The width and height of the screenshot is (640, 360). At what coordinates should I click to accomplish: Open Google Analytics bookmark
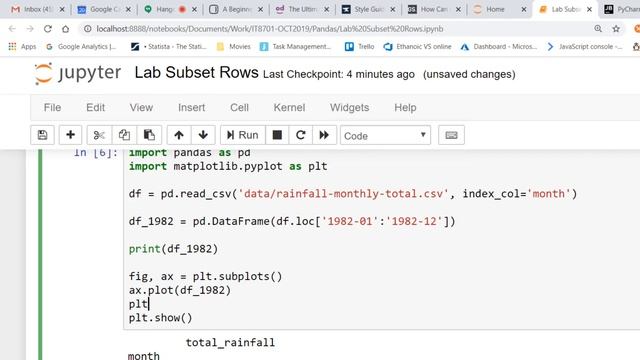pos(82,47)
